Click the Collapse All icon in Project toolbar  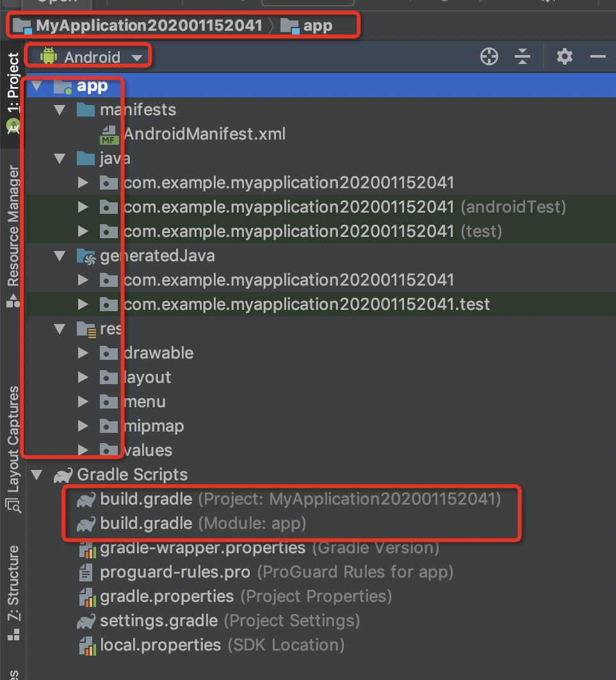[x=523, y=56]
